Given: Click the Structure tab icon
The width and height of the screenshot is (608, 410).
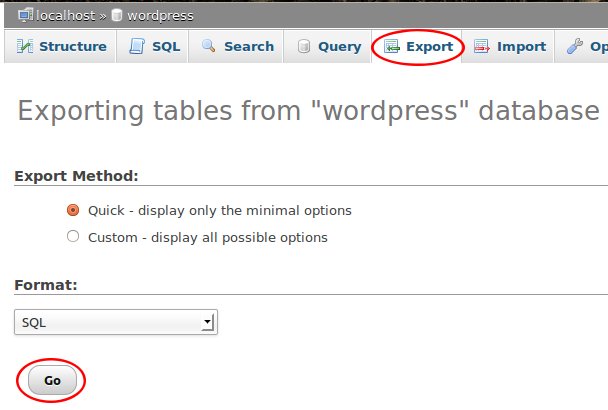Looking at the screenshot, I should point(25,46).
